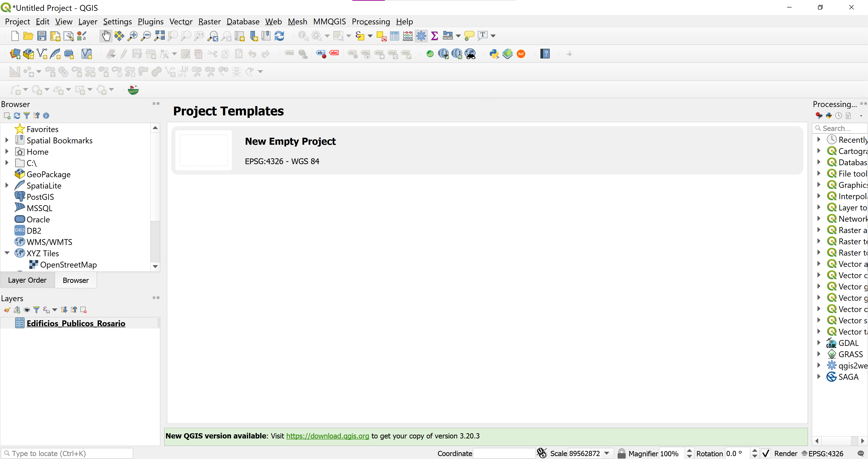Click the Save Project floppy icon

pyautogui.click(x=42, y=36)
